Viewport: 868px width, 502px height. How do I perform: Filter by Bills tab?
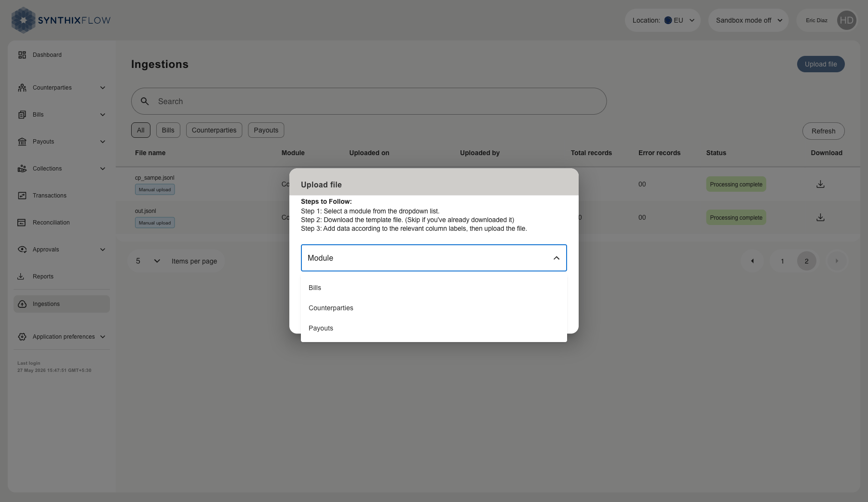click(x=168, y=130)
